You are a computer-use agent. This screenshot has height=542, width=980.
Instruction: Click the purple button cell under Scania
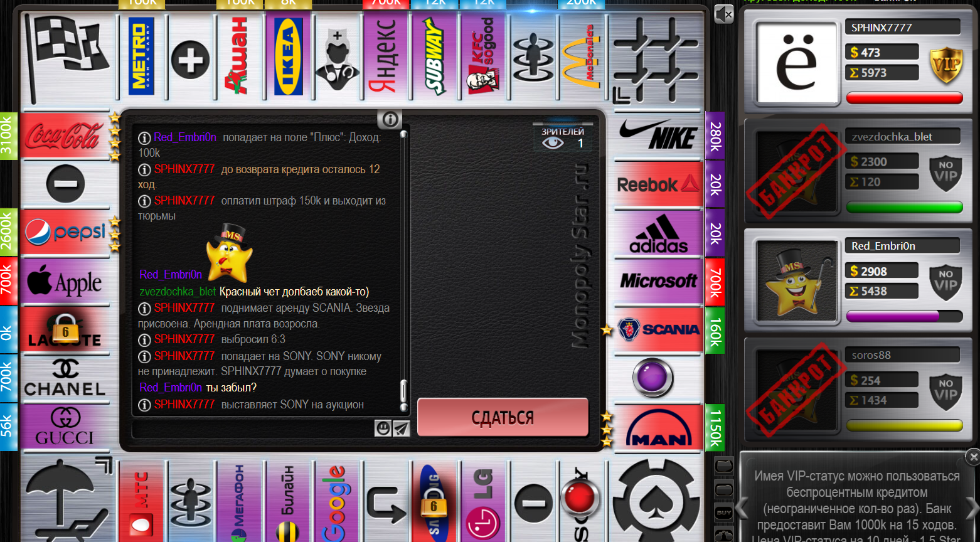point(652,378)
